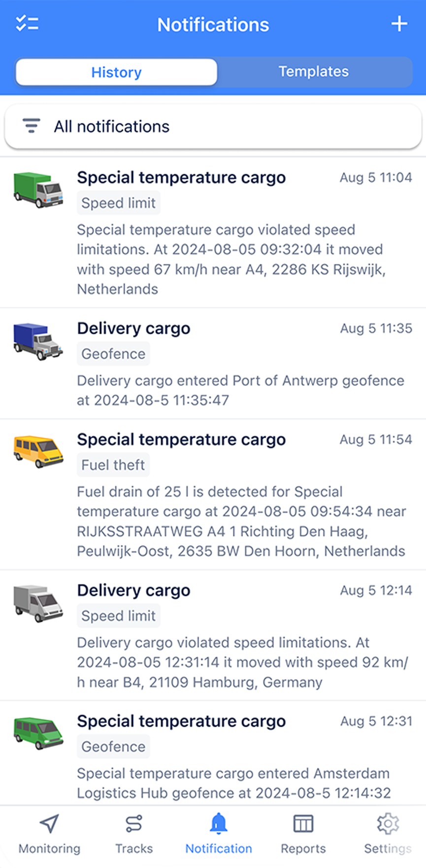The image size is (426, 868).
Task: Open the Monitoring navigation icon
Action: pos(49,823)
